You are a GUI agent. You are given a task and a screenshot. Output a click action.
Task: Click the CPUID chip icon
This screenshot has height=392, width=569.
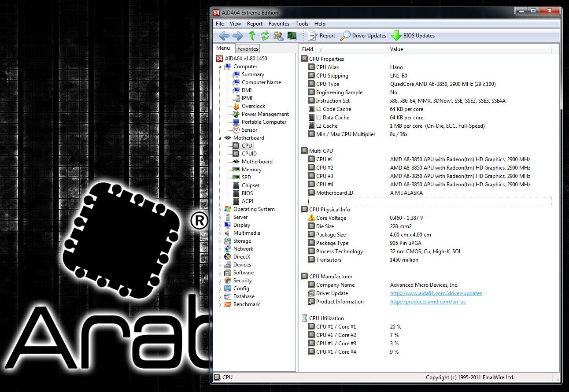tap(236, 154)
